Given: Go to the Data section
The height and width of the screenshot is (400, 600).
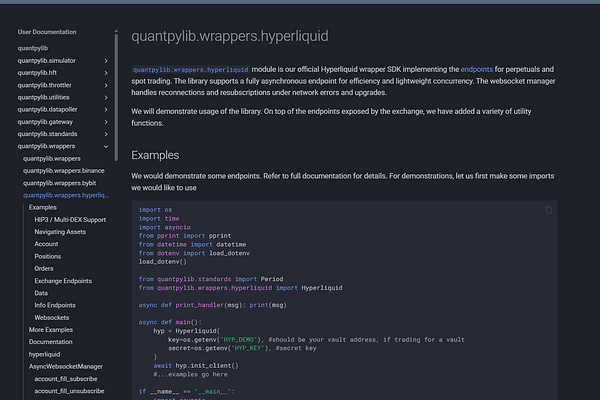Looking at the screenshot, I should (x=41, y=293).
